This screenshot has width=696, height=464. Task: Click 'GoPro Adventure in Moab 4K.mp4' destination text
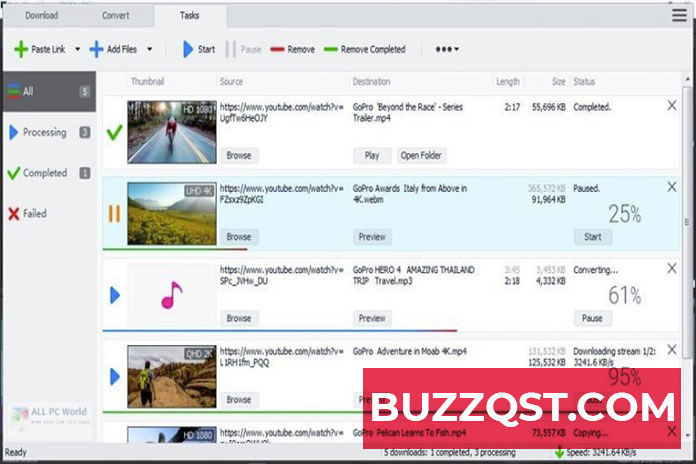[410, 351]
